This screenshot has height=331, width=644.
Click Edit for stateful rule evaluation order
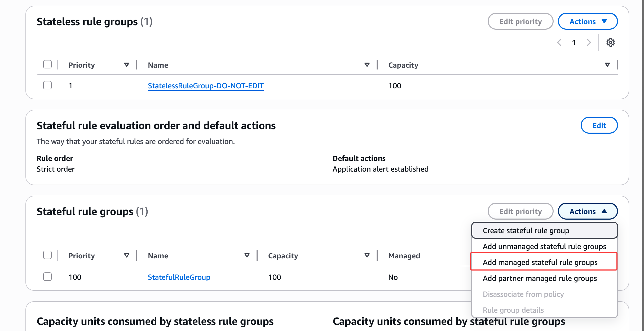599,125
